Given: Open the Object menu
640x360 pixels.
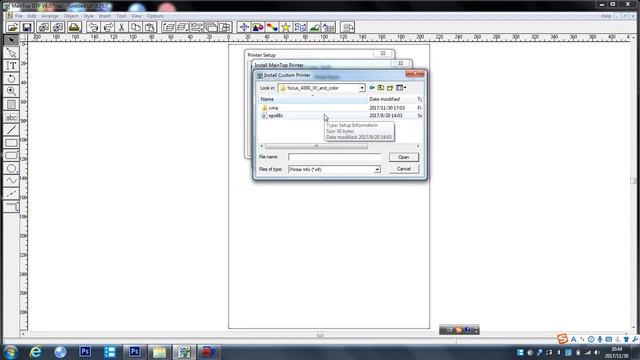Looking at the screenshot, I should click(x=71, y=16).
